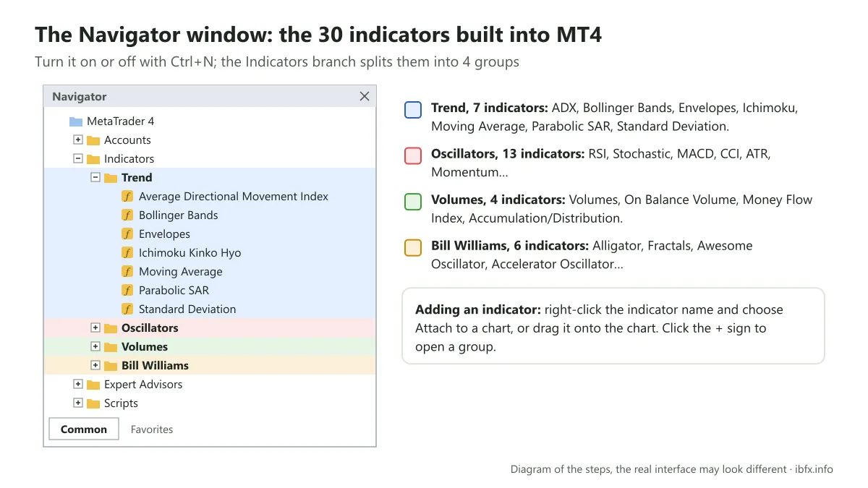Click the Expert Advisors folder icon

(93, 385)
